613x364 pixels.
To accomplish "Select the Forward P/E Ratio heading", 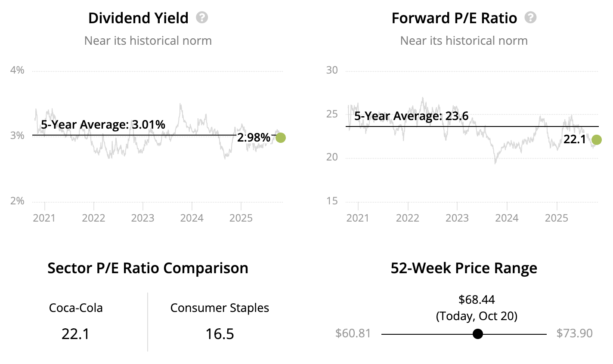I will [454, 18].
